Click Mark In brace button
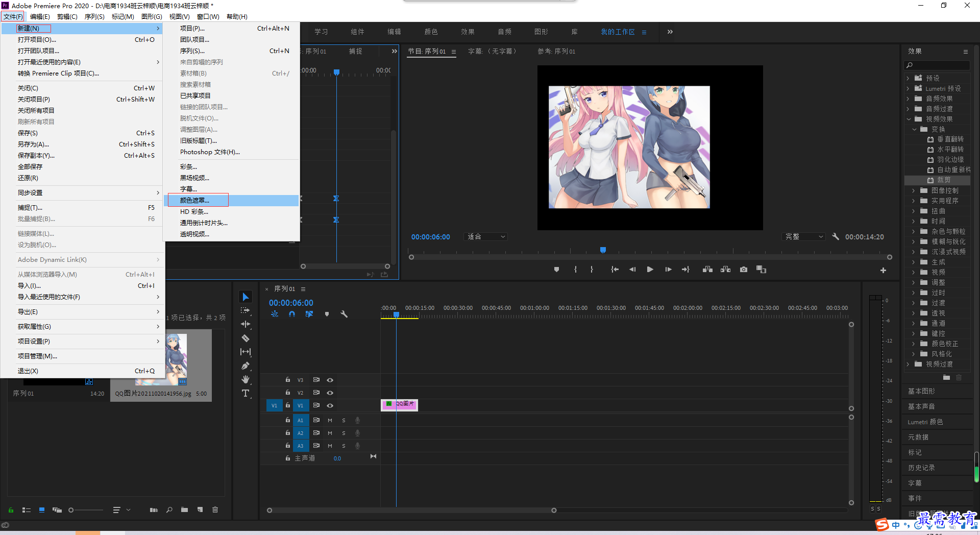This screenshot has height=535, width=980. click(575, 270)
